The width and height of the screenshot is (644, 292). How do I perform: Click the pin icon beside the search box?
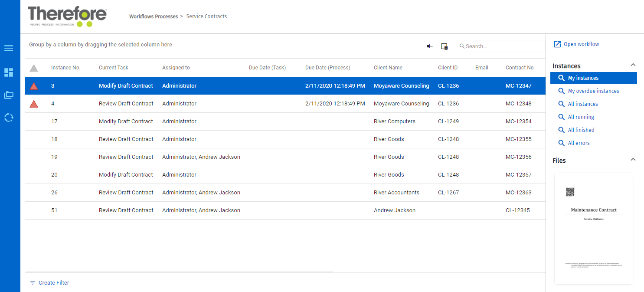tap(430, 46)
